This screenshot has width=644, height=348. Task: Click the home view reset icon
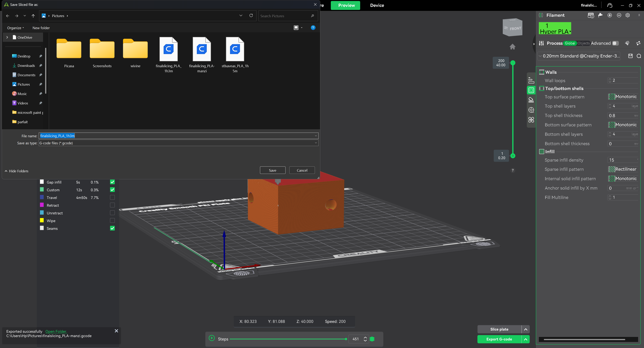tap(512, 47)
